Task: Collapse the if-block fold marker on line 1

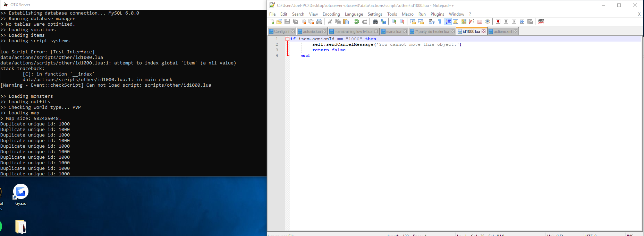Action: point(287,39)
